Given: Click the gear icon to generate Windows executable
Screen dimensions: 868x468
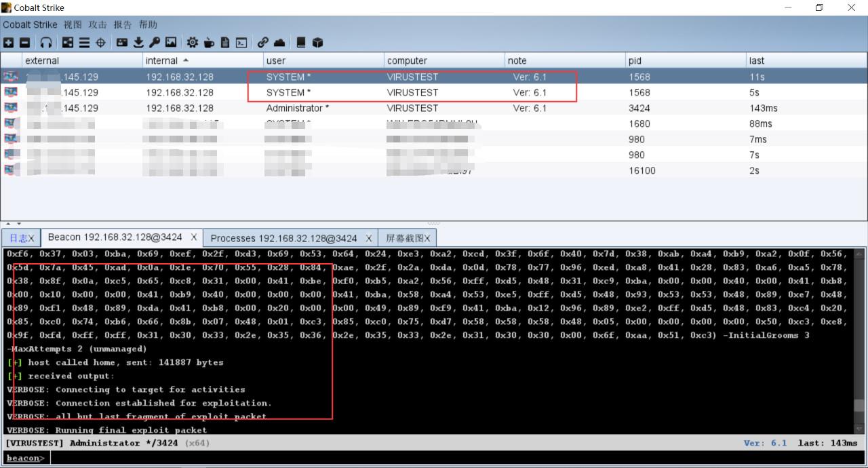Looking at the screenshot, I should (193, 43).
